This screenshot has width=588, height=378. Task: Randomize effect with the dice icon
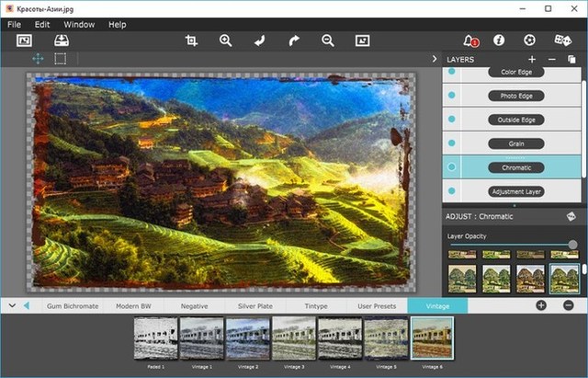[x=563, y=40]
